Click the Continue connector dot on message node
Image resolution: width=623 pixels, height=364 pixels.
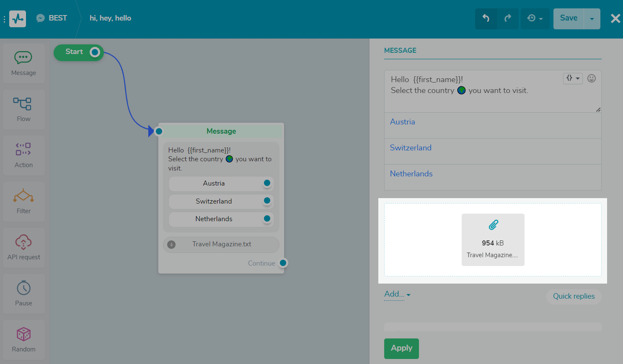pyautogui.click(x=283, y=263)
